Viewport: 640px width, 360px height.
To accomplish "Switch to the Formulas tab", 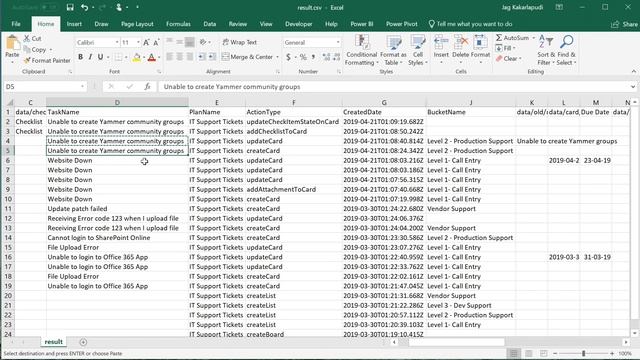I will (178, 24).
